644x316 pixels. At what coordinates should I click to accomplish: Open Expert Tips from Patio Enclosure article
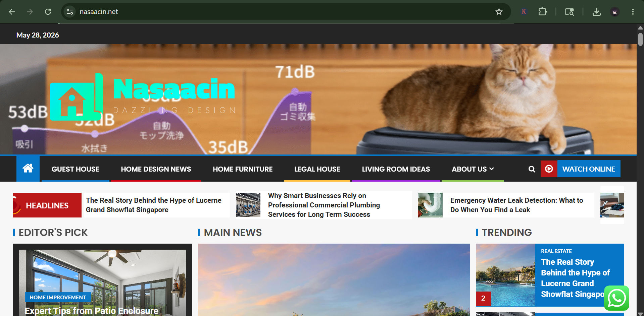point(92,311)
